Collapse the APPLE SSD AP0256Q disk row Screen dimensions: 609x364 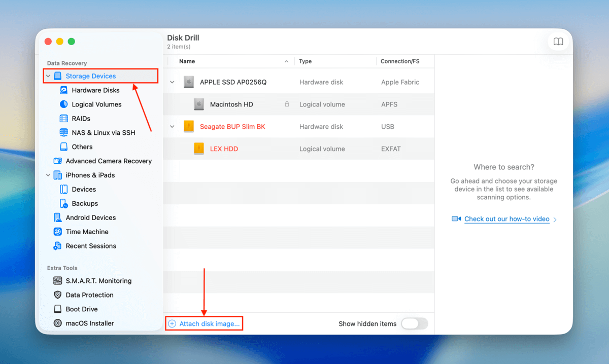point(172,82)
